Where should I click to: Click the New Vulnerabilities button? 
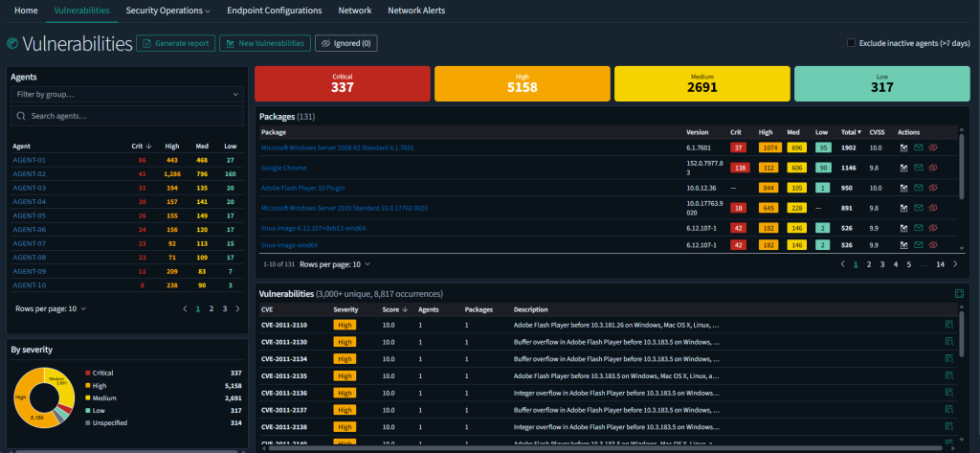tap(265, 43)
